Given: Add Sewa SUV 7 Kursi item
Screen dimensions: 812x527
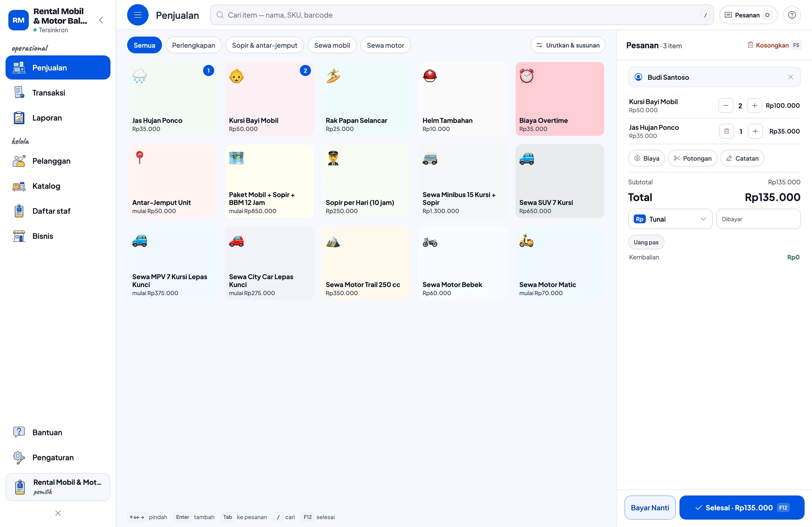Looking at the screenshot, I should tap(560, 181).
